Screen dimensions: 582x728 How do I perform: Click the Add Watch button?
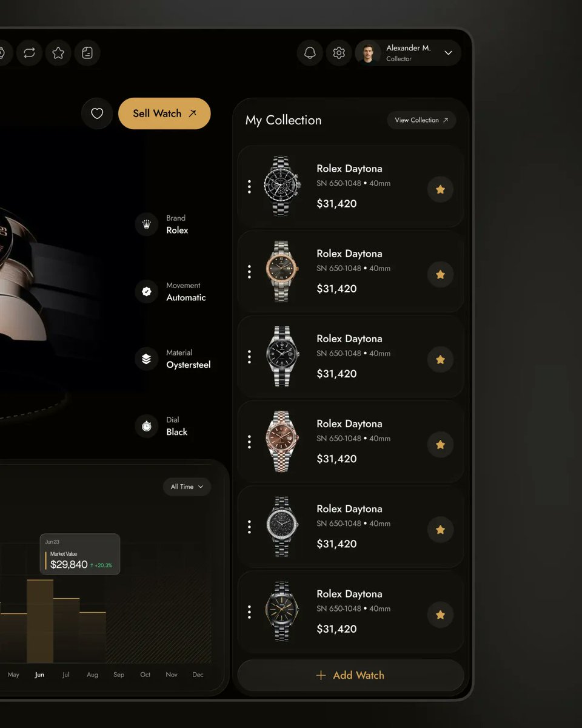(x=350, y=675)
